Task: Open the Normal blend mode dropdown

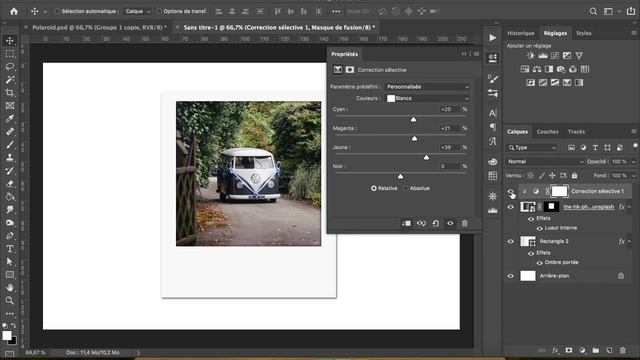Action: pos(545,162)
